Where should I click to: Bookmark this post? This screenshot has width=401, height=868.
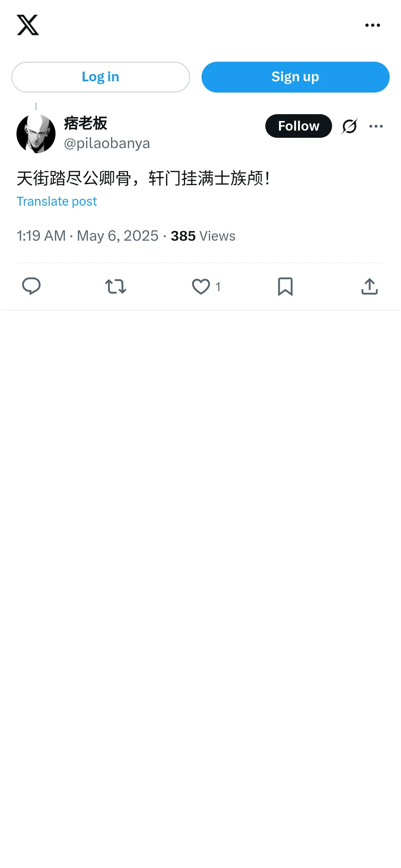tap(285, 286)
